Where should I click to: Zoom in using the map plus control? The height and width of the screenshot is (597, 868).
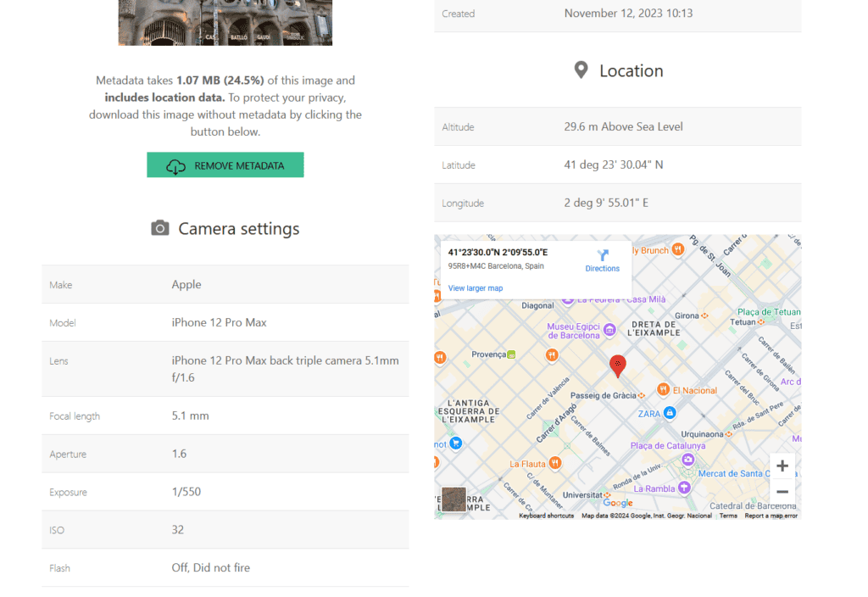coord(782,465)
